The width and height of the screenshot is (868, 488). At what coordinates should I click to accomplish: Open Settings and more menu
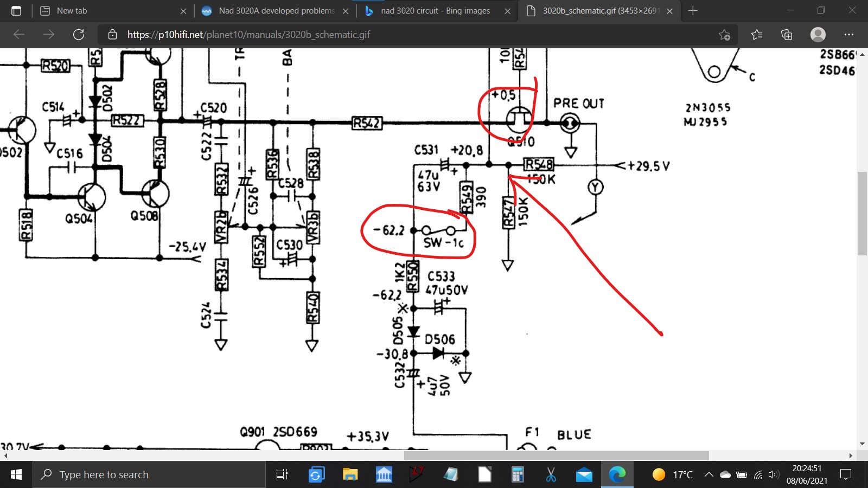tap(849, 35)
